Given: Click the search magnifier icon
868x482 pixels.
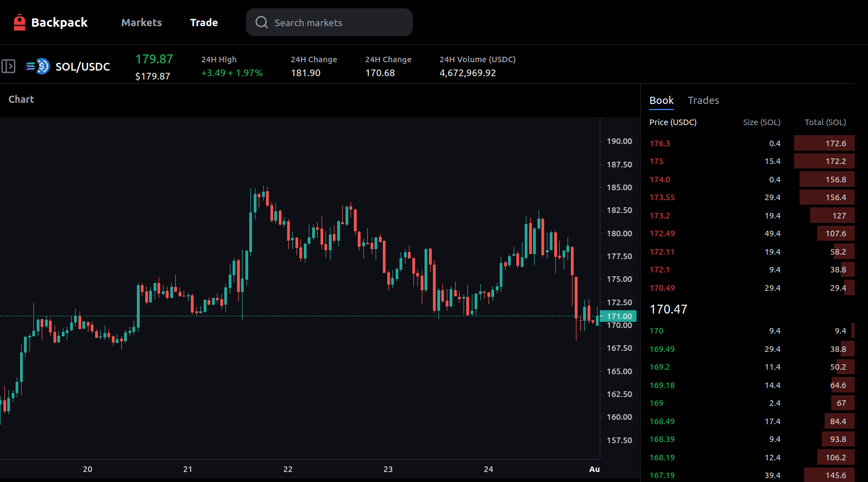Looking at the screenshot, I should [x=262, y=22].
